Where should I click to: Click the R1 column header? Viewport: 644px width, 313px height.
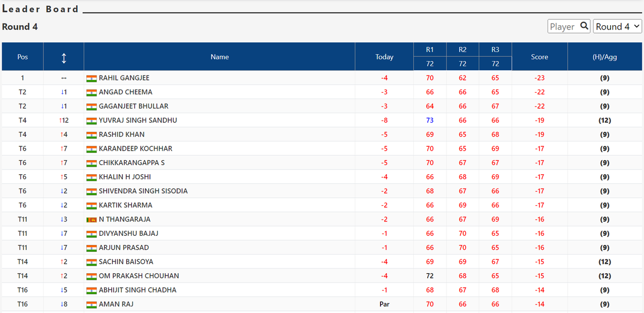tap(430, 50)
